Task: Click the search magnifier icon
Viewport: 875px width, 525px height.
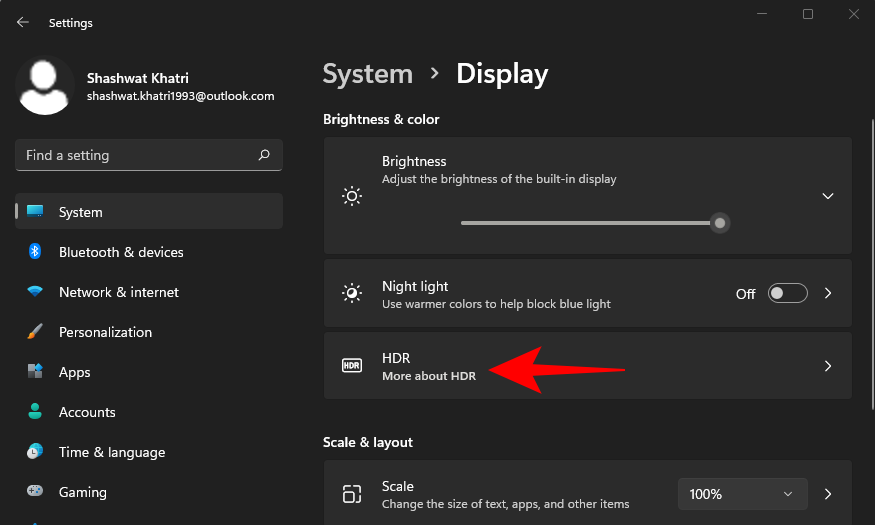Action: click(264, 155)
